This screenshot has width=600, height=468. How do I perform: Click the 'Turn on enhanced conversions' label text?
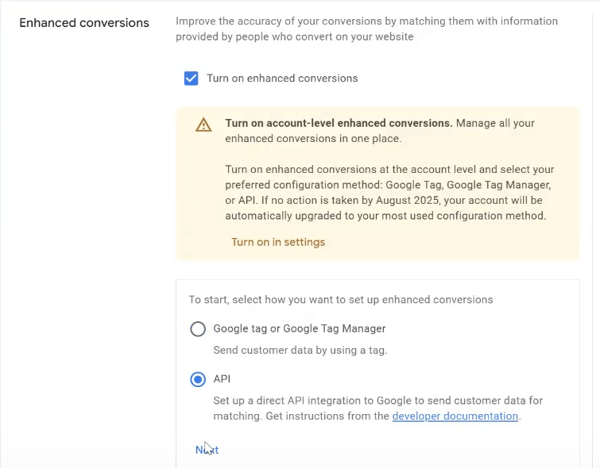click(x=282, y=78)
